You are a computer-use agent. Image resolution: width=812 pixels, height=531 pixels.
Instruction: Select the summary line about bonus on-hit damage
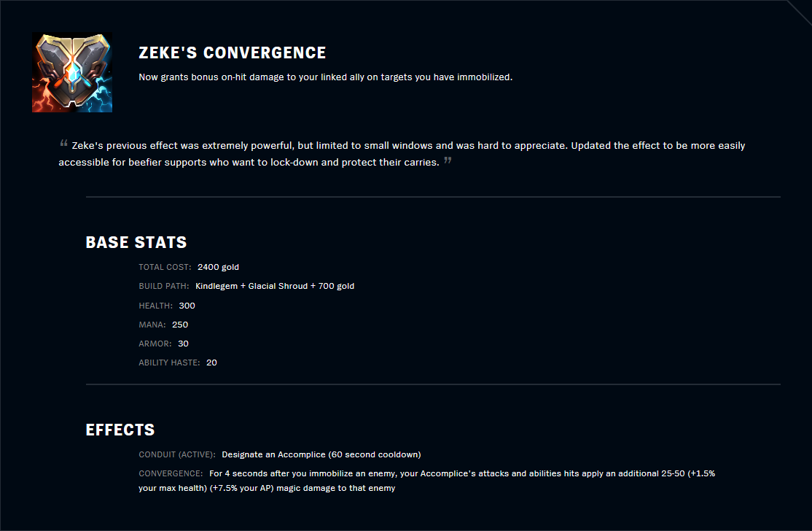coord(325,77)
